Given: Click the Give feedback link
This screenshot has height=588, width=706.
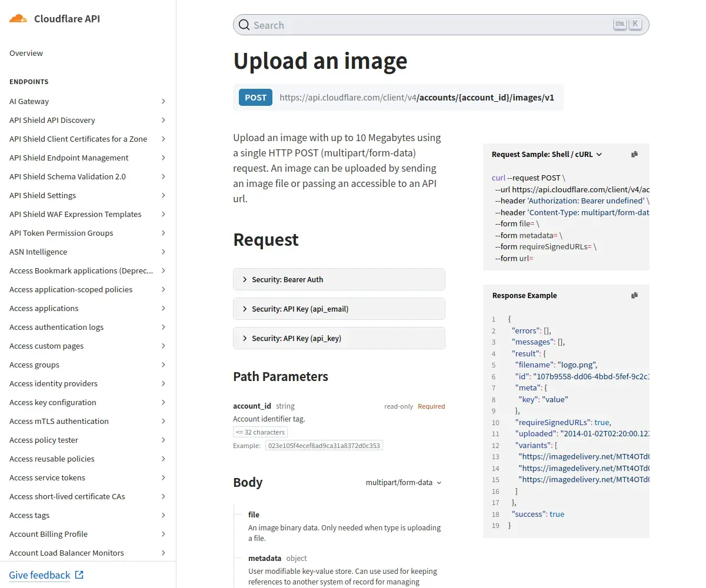Looking at the screenshot, I should (x=39, y=575).
